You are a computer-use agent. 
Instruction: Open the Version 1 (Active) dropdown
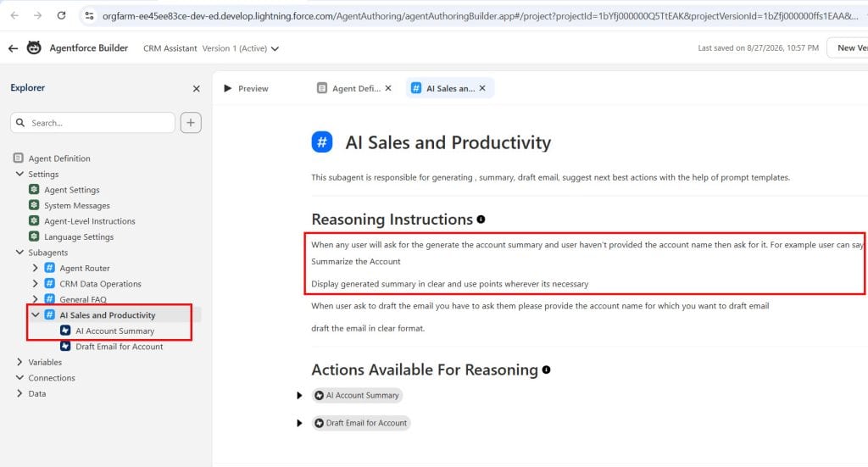click(x=240, y=48)
